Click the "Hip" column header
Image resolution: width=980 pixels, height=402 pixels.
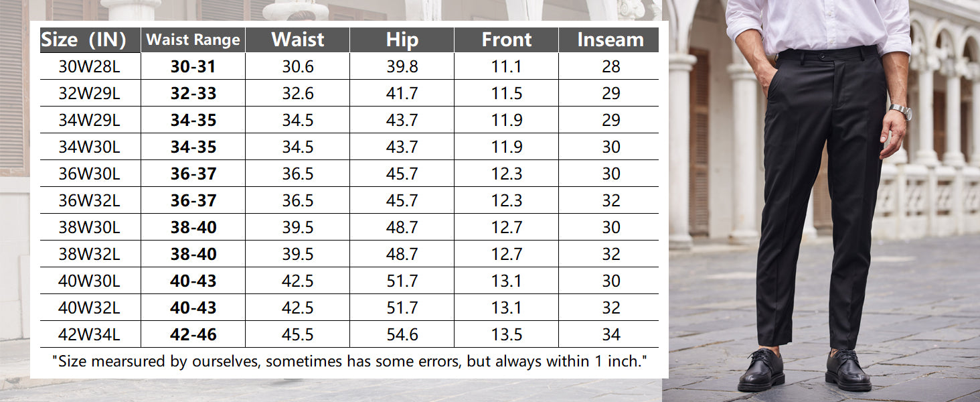coord(402,40)
